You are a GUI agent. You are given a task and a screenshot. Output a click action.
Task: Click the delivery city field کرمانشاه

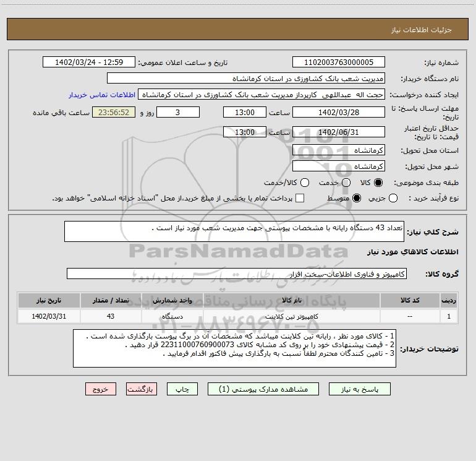[339, 166]
